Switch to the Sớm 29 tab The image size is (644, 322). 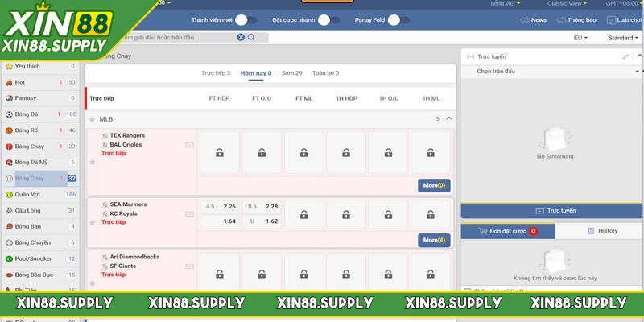coord(291,73)
